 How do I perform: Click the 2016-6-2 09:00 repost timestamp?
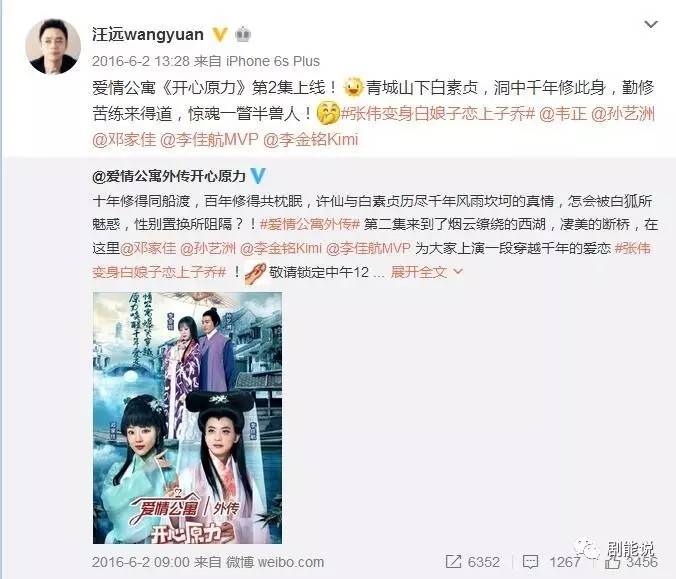click(141, 562)
